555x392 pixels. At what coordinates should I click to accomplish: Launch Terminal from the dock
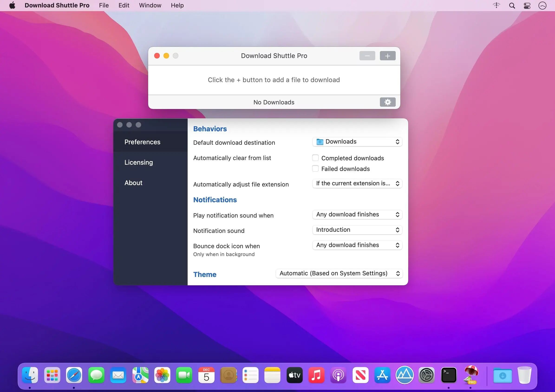pyautogui.click(x=449, y=375)
